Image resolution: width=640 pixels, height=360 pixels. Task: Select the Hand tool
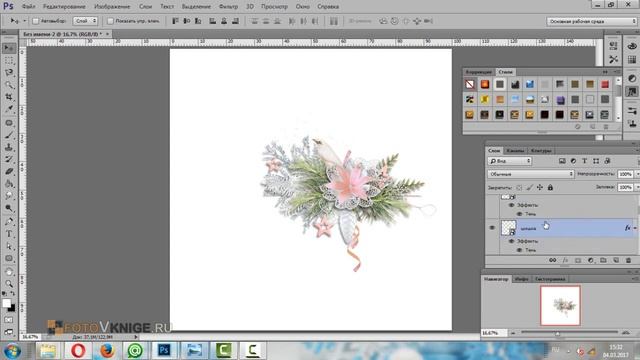click(x=9, y=271)
